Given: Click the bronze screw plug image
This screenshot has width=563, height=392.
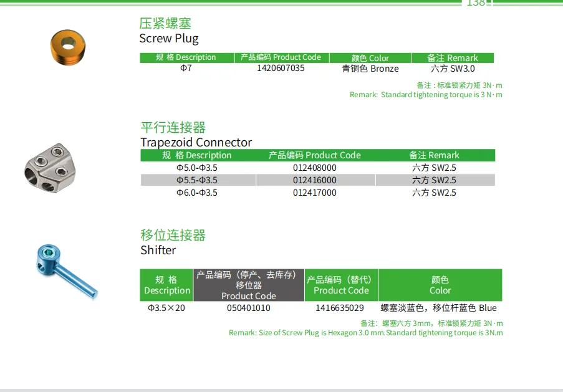Looking at the screenshot, I should [x=68, y=47].
